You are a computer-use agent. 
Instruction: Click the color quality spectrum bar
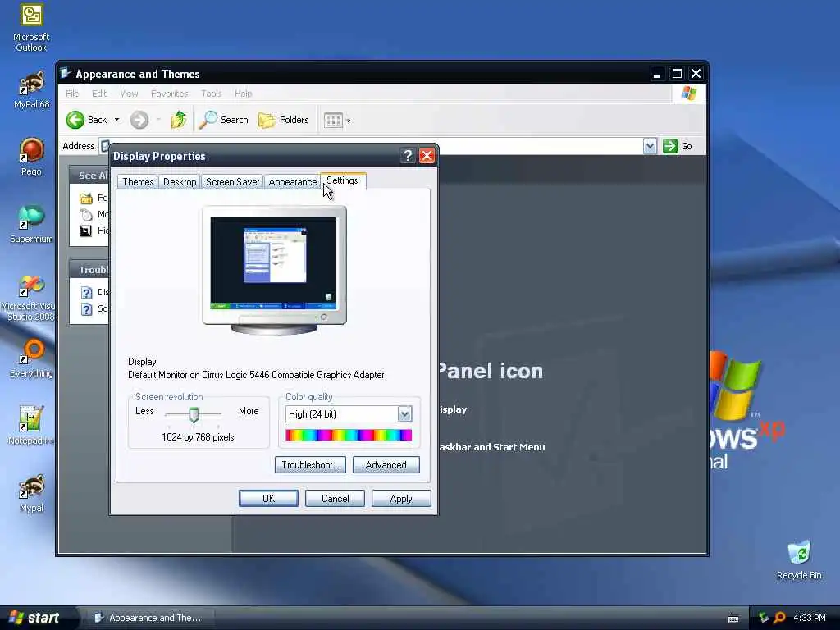coord(349,435)
